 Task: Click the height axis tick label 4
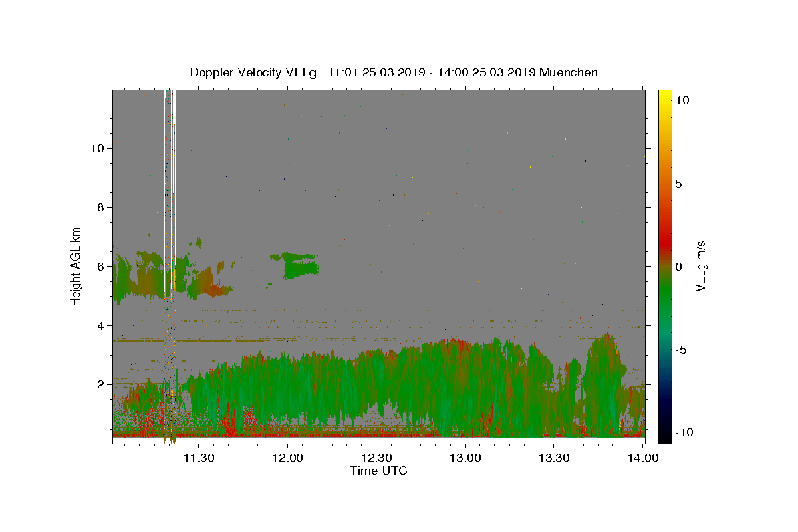(x=100, y=325)
